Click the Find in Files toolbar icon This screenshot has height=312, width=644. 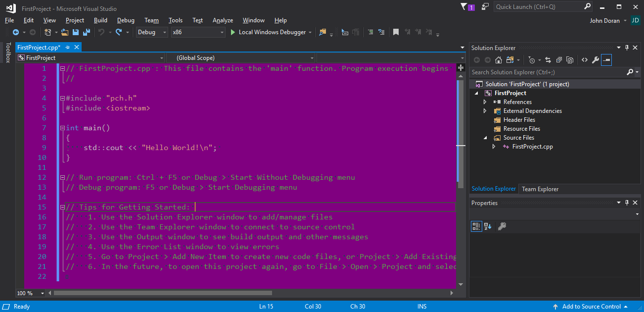pos(323,32)
